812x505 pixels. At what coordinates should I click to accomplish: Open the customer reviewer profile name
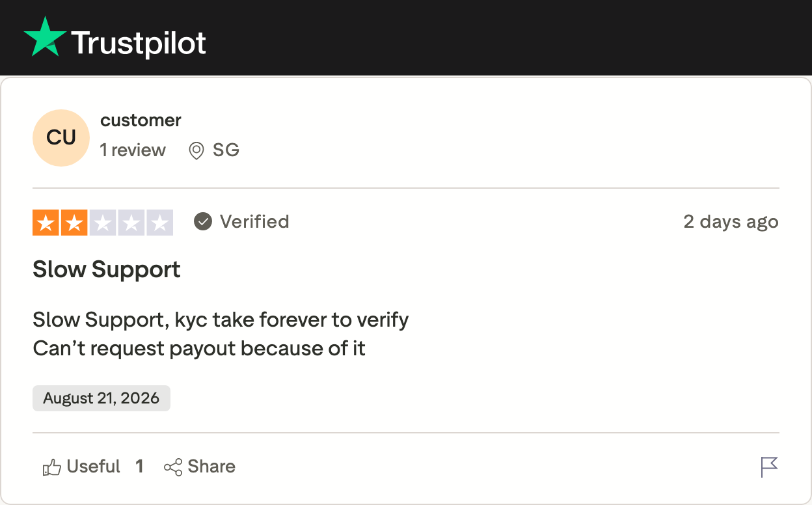click(x=141, y=120)
